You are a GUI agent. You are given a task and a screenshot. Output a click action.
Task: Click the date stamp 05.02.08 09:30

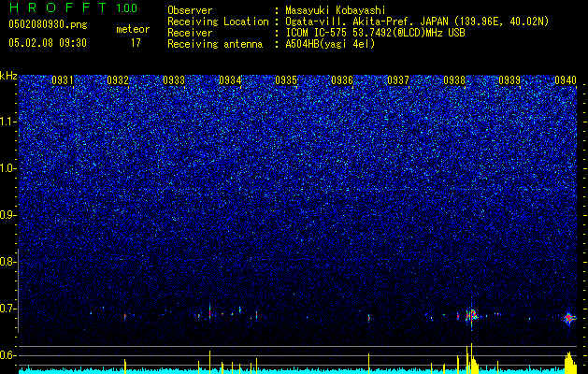(x=48, y=43)
